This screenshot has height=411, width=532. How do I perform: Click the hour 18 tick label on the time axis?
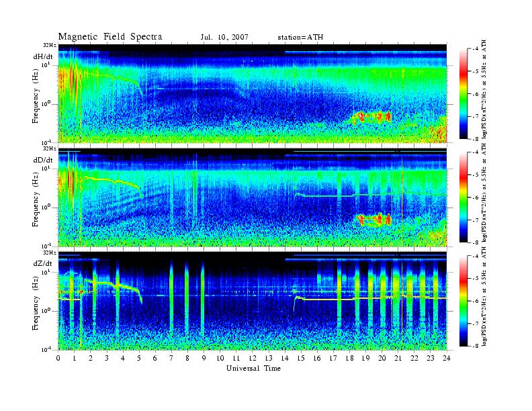click(350, 358)
